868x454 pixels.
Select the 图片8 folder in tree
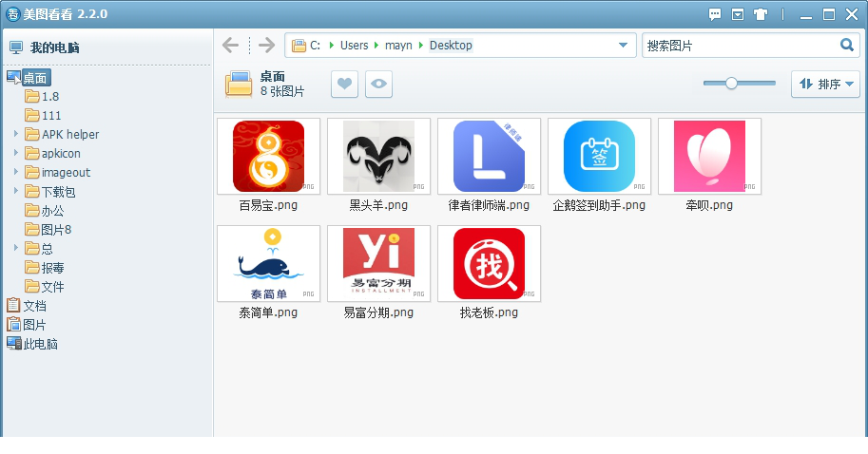(x=55, y=229)
